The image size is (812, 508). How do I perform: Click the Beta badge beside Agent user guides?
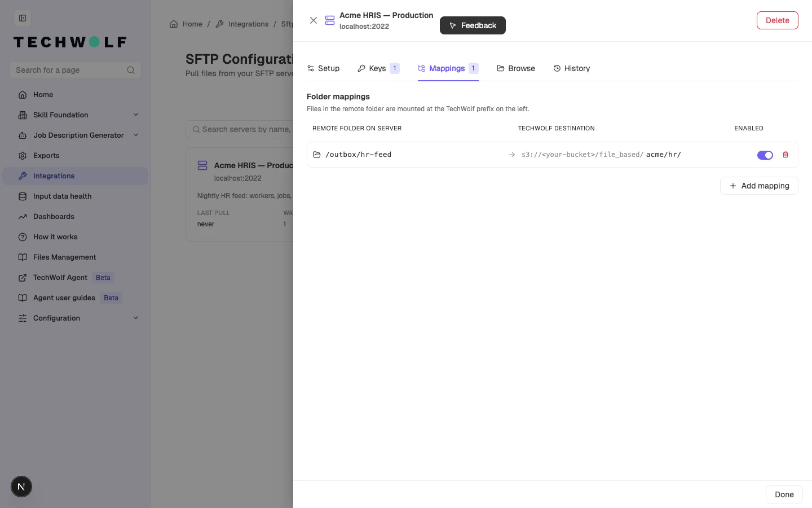click(111, 298)
